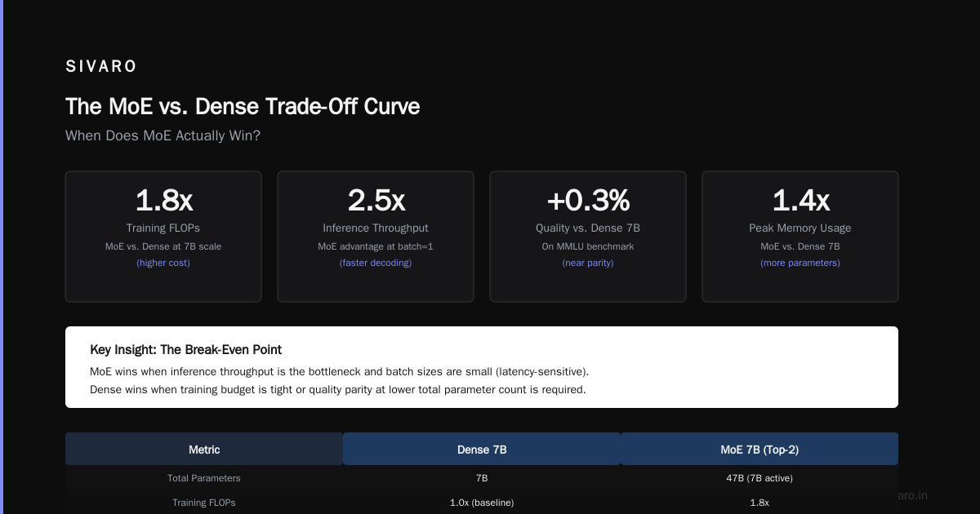The width and height of the screenshot is (980, 514).
Task: Select the Metric column header
Action: (204, 450)
